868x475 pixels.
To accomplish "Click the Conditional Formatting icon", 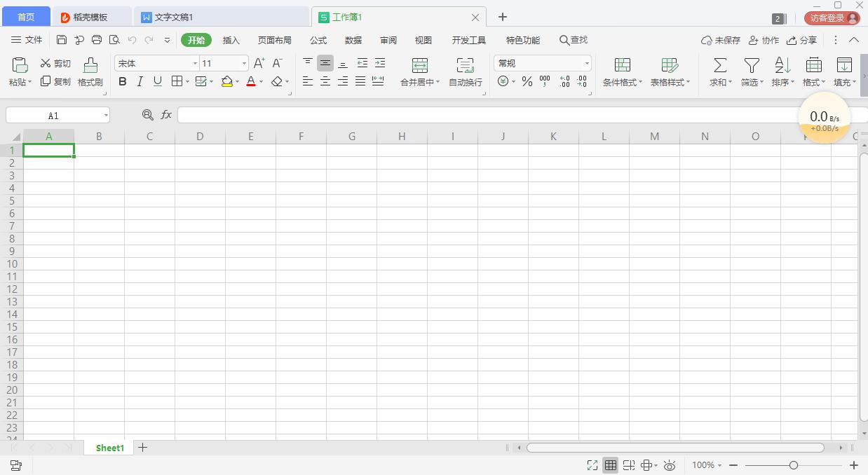I will coord(622,66).
